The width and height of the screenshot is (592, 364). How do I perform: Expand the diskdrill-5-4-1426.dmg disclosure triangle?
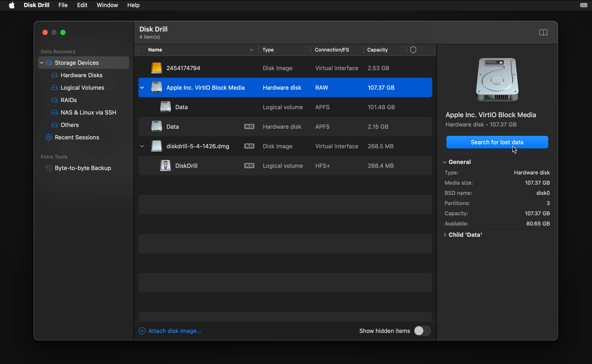tap(142, 146)
